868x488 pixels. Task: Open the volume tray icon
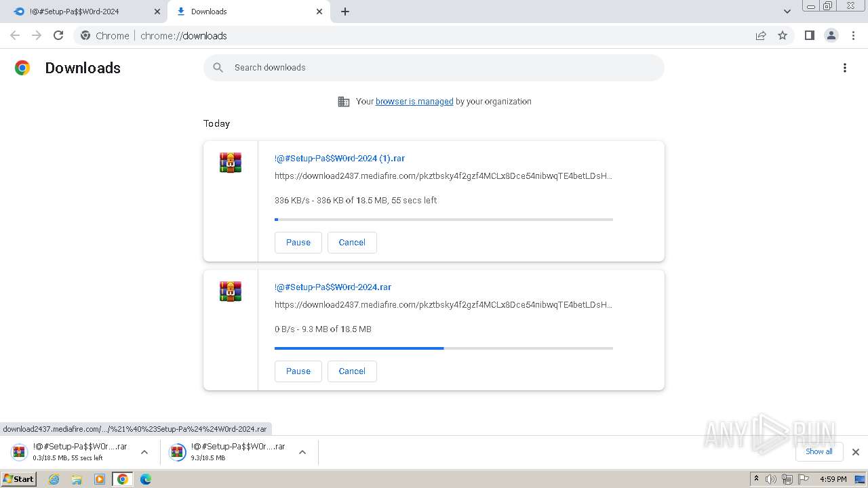[x=771, y=479]
